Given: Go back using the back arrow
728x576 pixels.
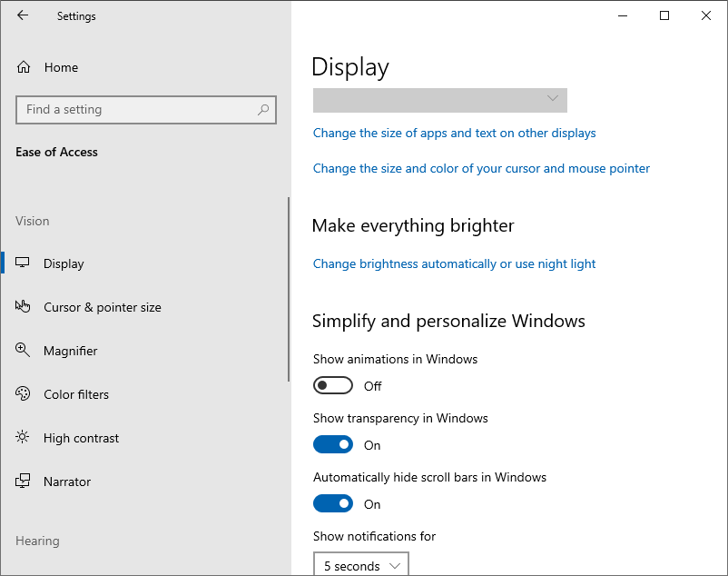Looking at the screenshot, I should coord(23,15).
